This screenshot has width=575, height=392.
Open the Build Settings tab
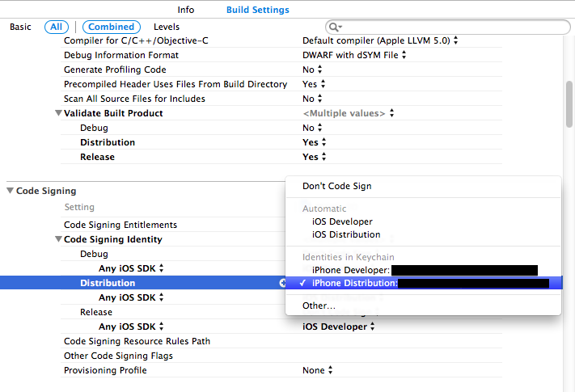pos(257,10)
